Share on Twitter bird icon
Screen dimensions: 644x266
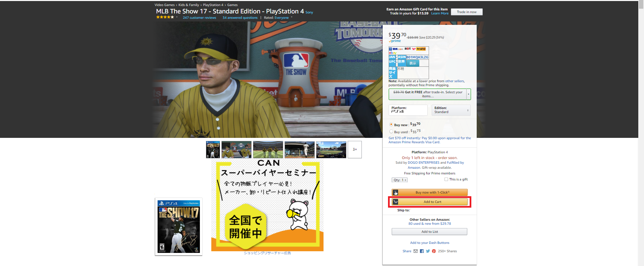tap(428, 251)
